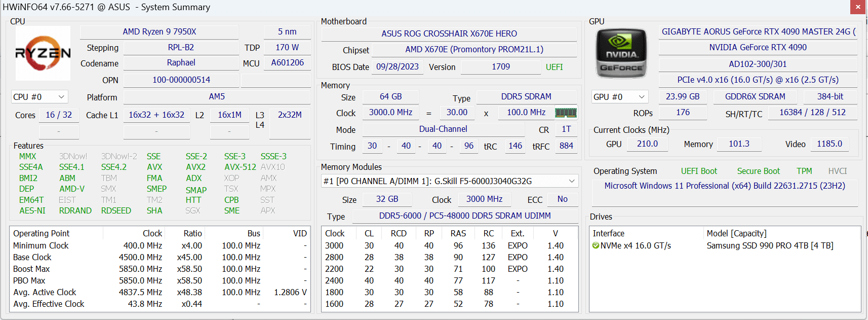The width and height of the screenshot is (868, 320).
Task: Click the 170 W TDP value
Action: (x=287, y=47)
